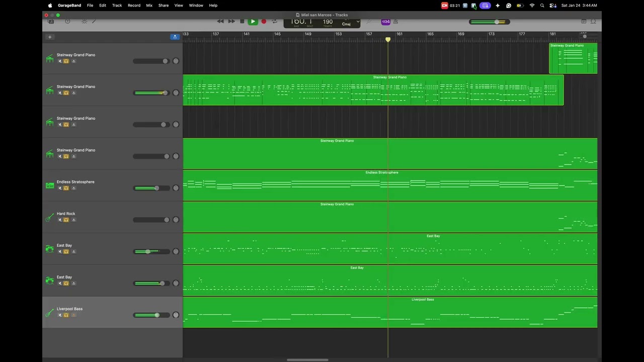This screenshot has height=362, width=644.
Task: Open the File menu
Action: coord(90,6)
